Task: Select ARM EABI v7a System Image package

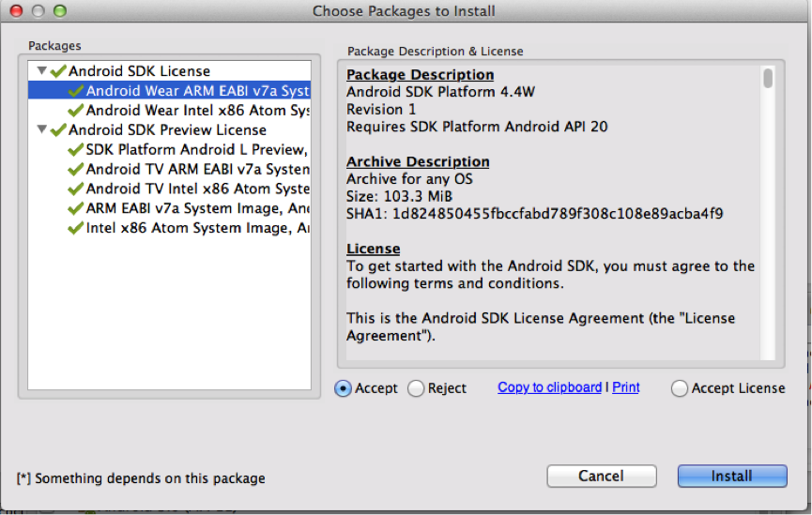Action: point(169,208)
